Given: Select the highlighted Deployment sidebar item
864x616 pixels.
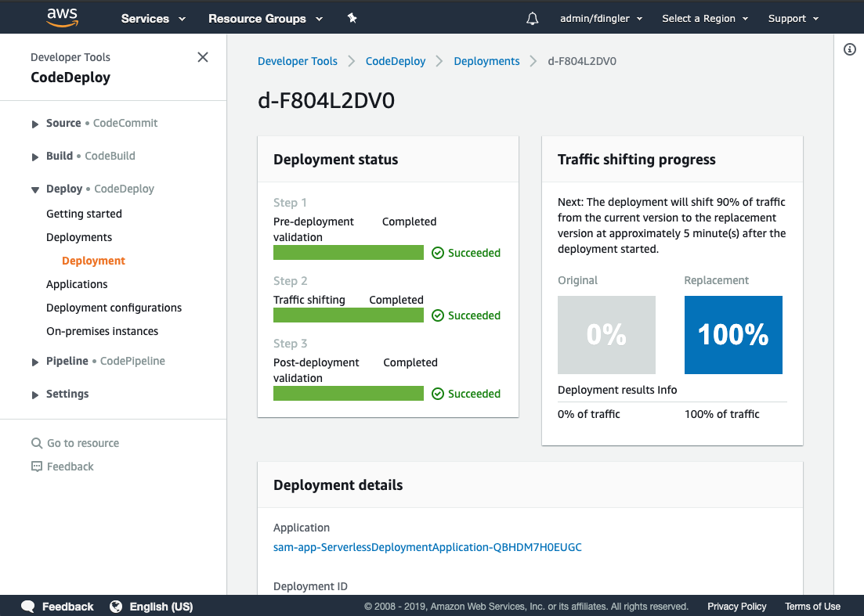Looking at the screenshot, I should pos(93,261).
